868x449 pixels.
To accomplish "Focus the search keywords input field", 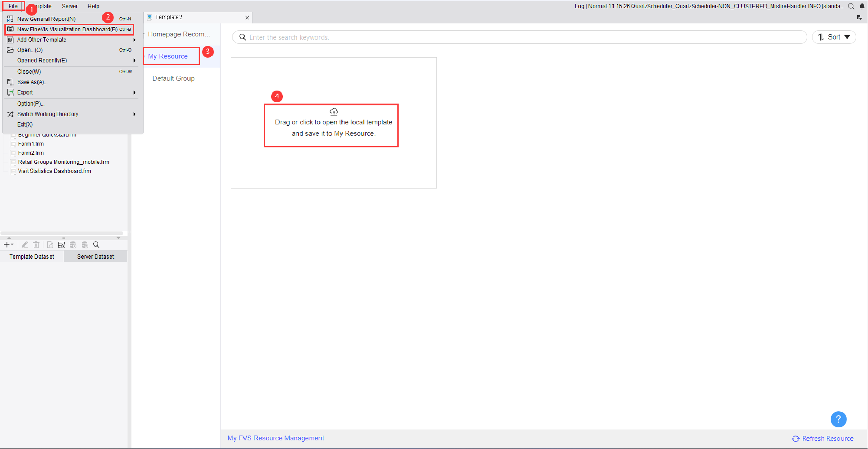I will pyautogui.click(x=519, y=37).
